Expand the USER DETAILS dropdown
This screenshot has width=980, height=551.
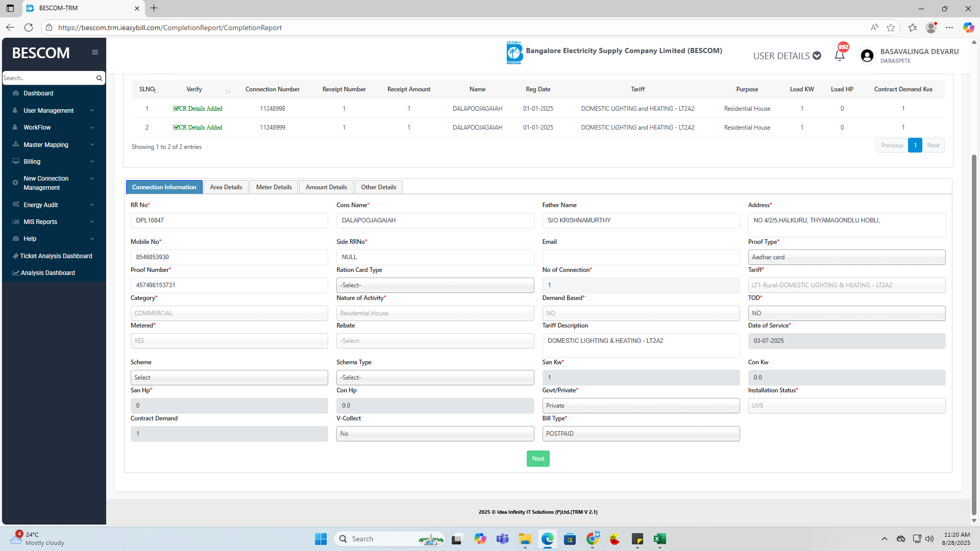click(787, 56)
